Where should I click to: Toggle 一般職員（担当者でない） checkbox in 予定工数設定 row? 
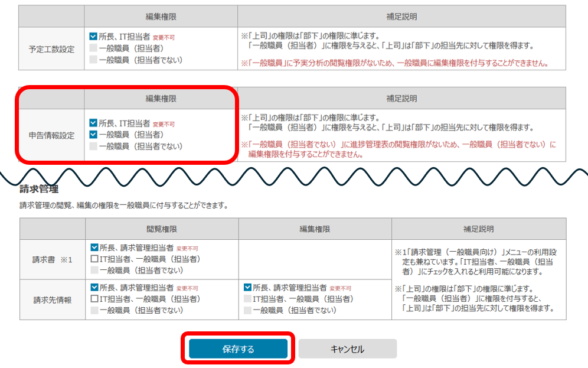(x=93, y=60)
